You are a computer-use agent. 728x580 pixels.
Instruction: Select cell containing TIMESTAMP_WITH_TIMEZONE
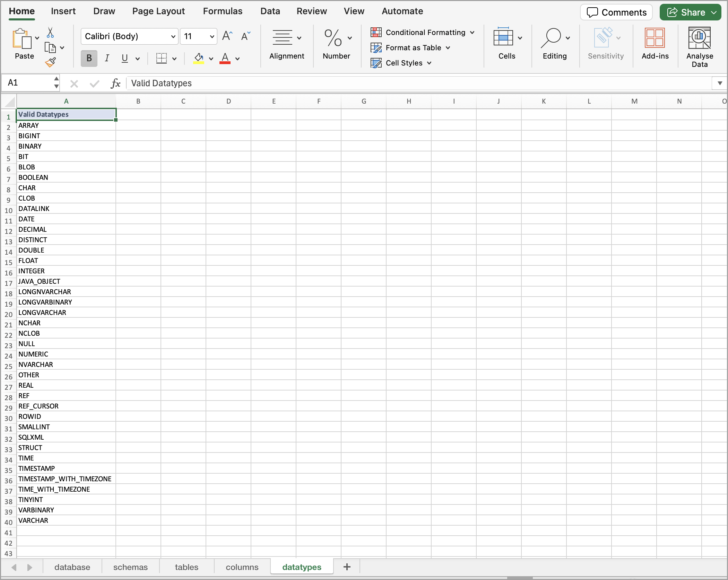pyautogui.click(x=66, y=479)
